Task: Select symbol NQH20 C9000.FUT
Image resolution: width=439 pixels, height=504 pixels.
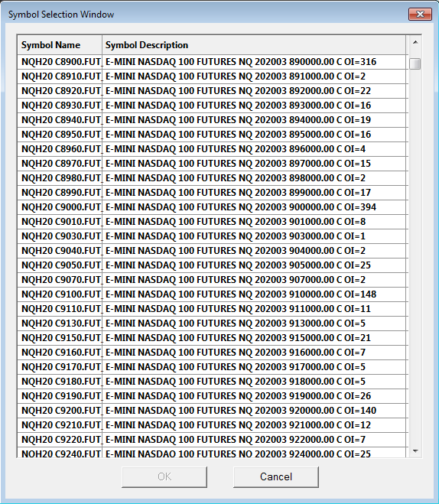Action: pyautogui.click(x=60, y=207)
